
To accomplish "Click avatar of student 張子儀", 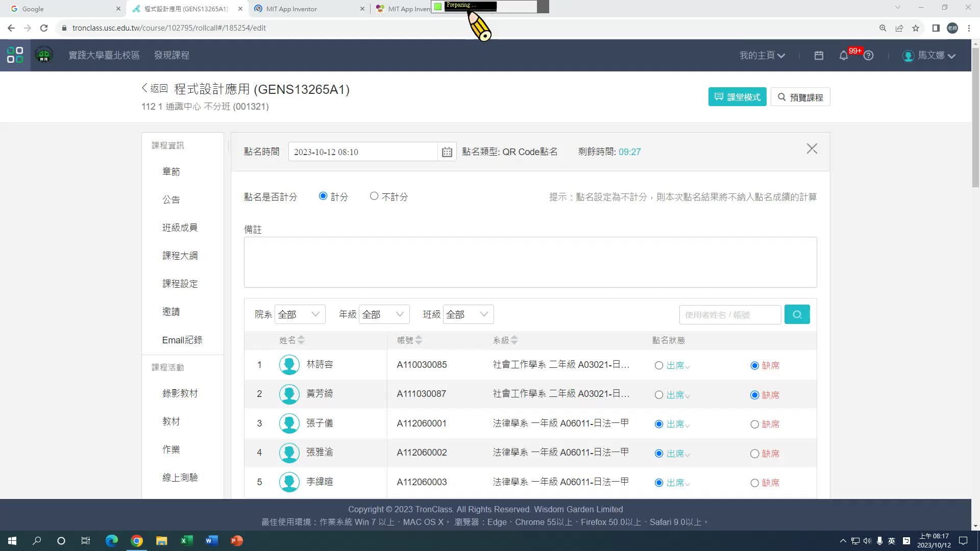I will point(289,423).
